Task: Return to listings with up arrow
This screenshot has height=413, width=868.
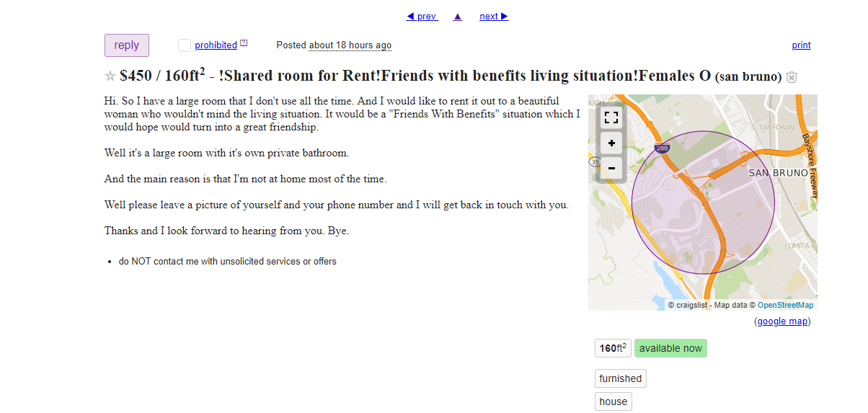Action: tap(458, 17)
